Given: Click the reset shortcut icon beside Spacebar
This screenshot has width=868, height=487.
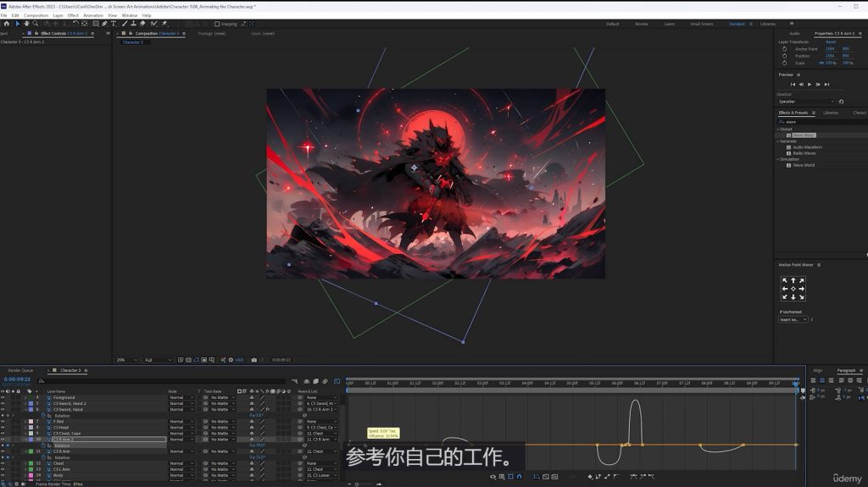Looking at the screenshot, I should pos(841,102).
